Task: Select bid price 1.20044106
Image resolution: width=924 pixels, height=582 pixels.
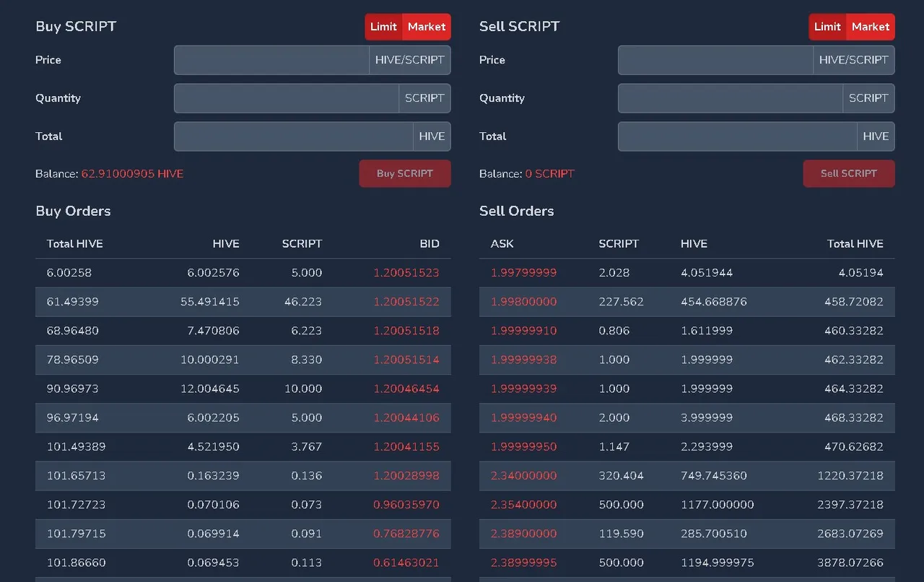Action: (x=406, y=417)
